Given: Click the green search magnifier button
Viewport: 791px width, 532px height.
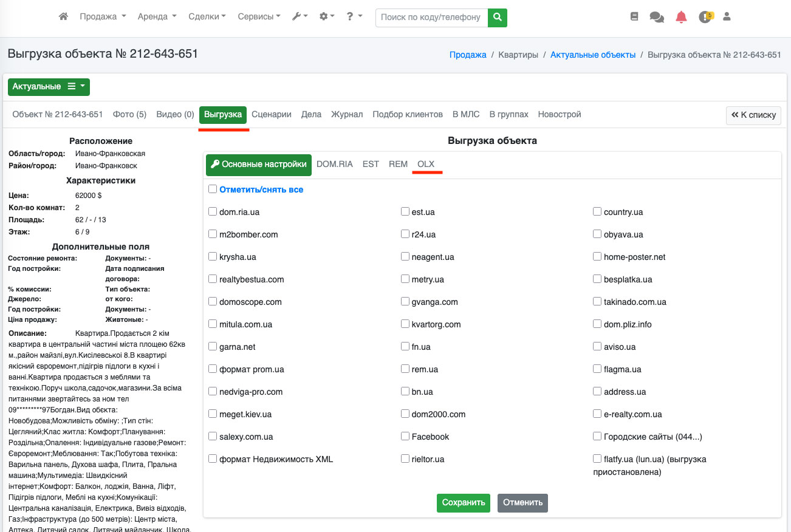Looking at the screenshot, I should click(498, 18).
